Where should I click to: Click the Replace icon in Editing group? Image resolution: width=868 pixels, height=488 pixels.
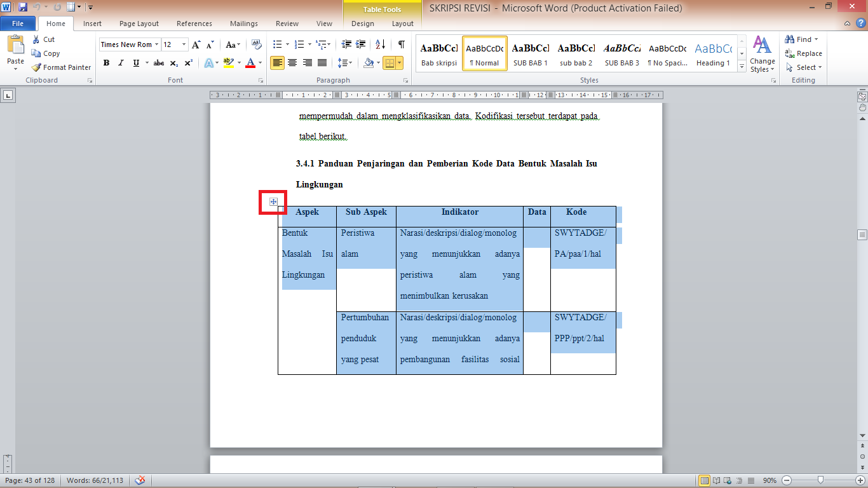(802, 55)
